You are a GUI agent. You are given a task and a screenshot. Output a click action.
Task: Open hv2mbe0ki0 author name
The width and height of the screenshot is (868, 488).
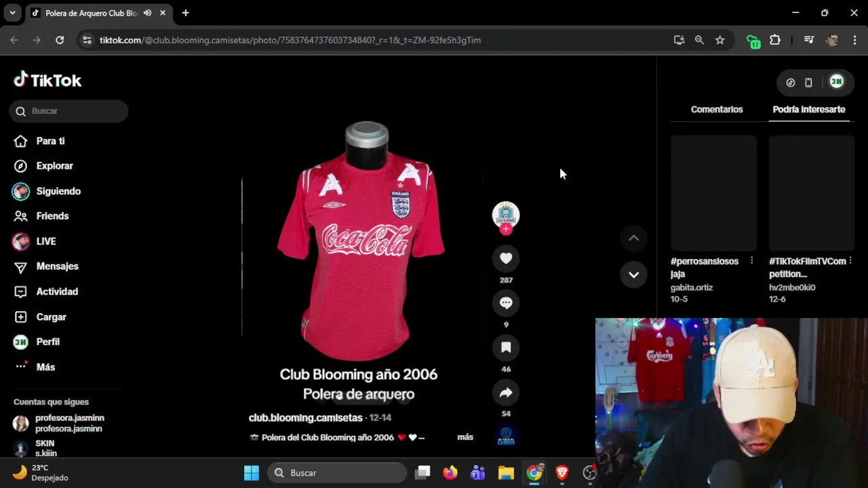pyautogui.click(x=792, y=287)
